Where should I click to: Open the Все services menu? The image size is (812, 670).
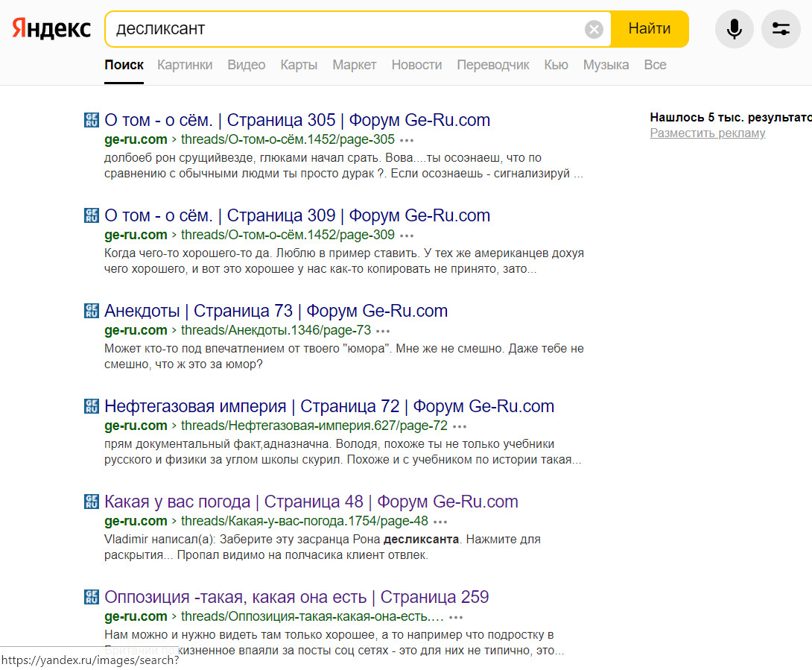[655, 65]
